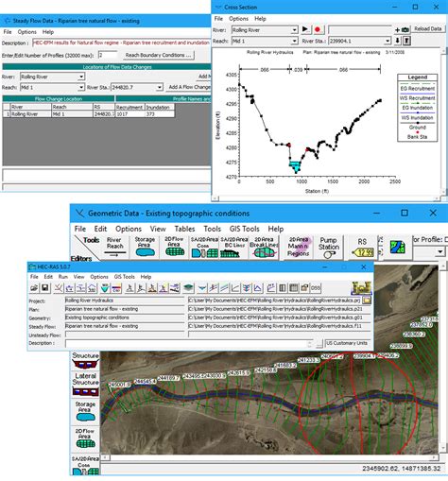Click the red record button in Cross Section

pyautogui.click(x=318, y=29)
